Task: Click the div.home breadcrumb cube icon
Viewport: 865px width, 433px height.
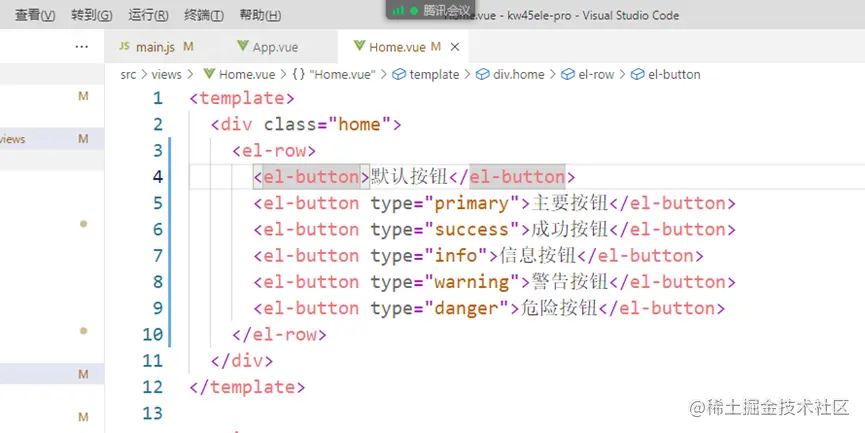Action: (483, 74)
